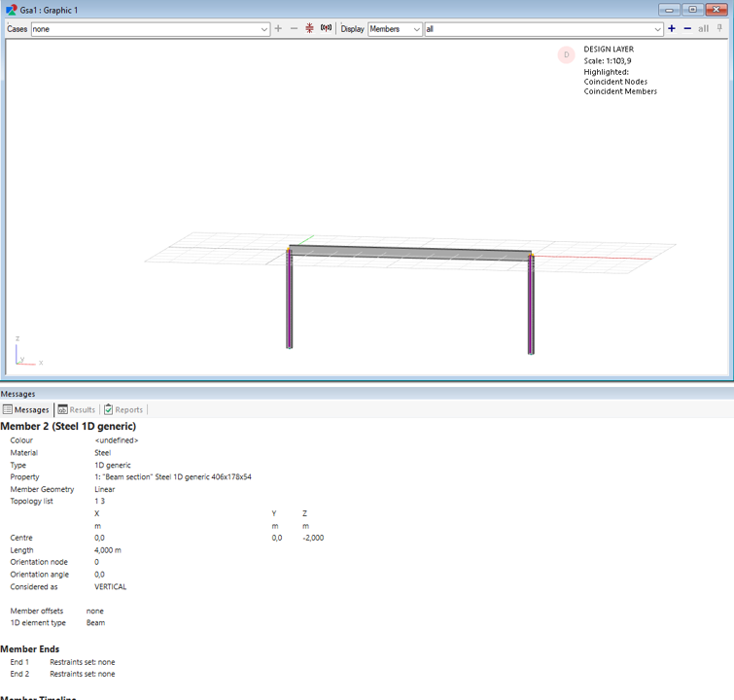Select the right vertical column member
734x700 pixels.
531,306
